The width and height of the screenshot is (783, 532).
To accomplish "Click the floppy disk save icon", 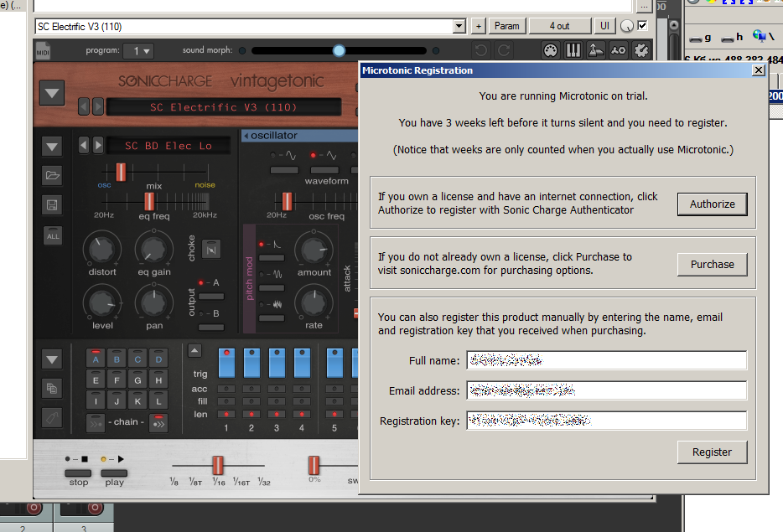I will click(x=53, y=205).
